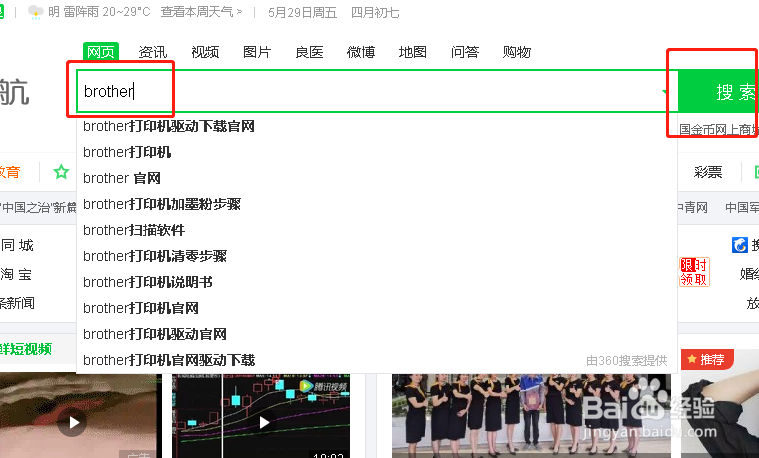The height and width of the screenshot is (458, 759).
Task: Click the date text 5月29日周五
Action: tap(303, 13)
